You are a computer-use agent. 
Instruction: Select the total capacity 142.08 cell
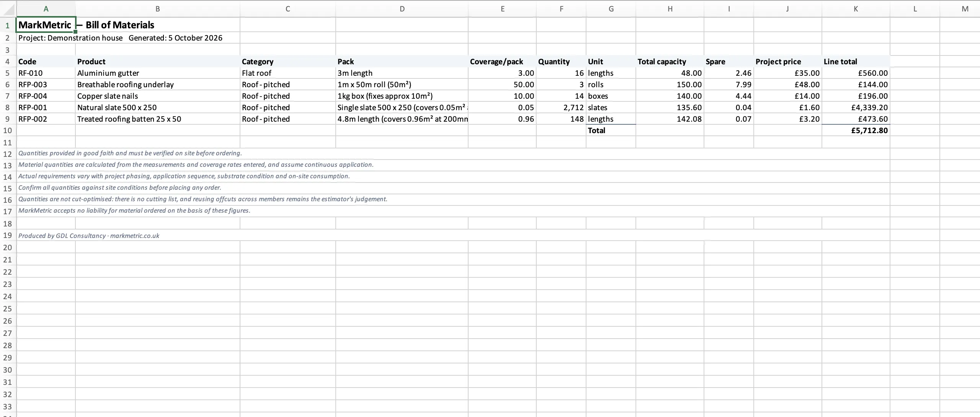click(670, 119)
